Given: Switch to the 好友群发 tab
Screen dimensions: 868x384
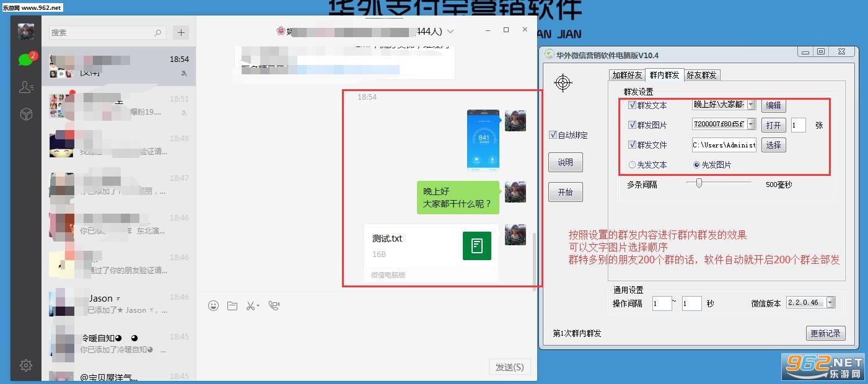Looking at the screenshot, I should [x=701, y=75].
